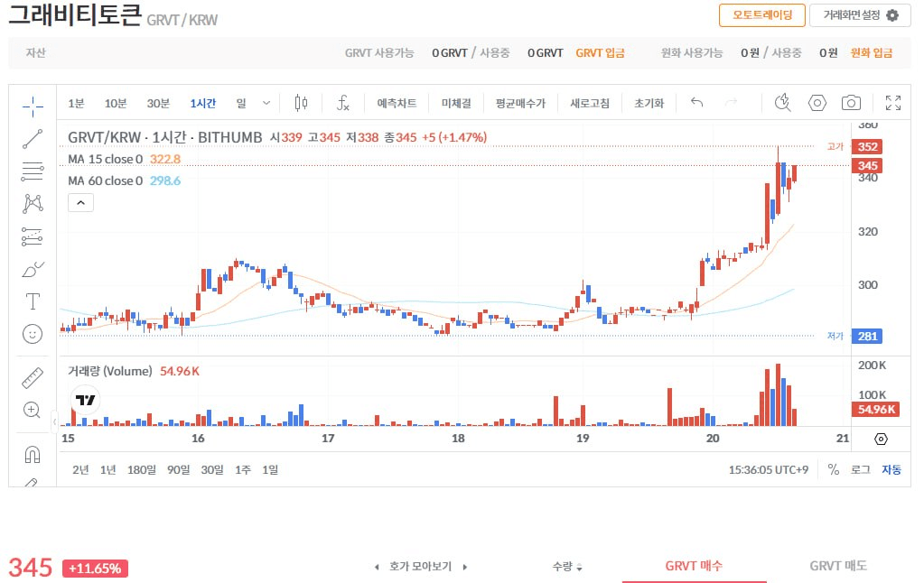Follow the GRVT 입금 link
Image resolution: width=924 pixels, height=583 pixels.
[x=600, y=53]
